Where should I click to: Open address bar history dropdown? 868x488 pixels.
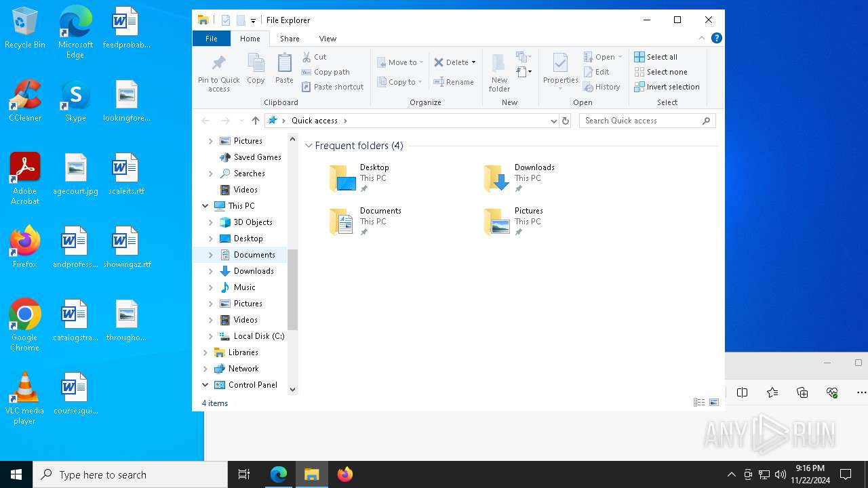pos(554,121)
